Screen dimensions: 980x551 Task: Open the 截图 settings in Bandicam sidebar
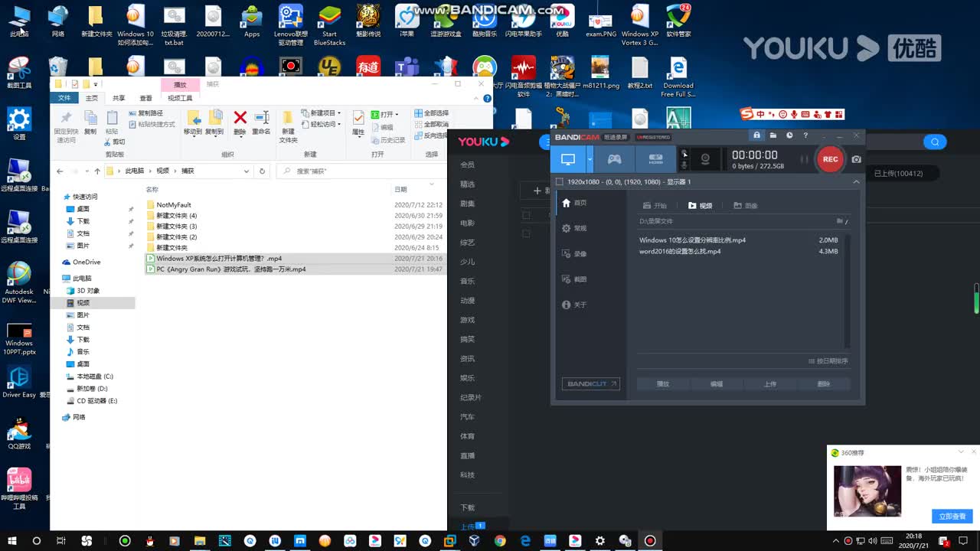[575, 279]
